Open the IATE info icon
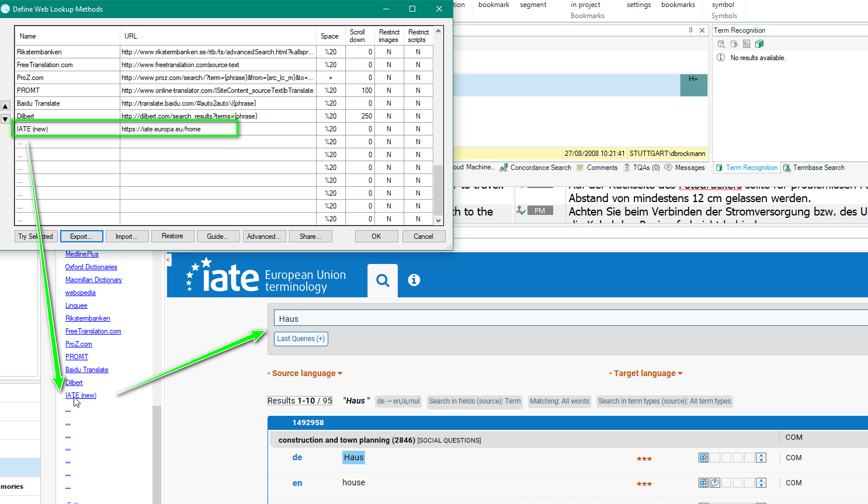This screenshot has width=868, height=504. pos(414,280)
